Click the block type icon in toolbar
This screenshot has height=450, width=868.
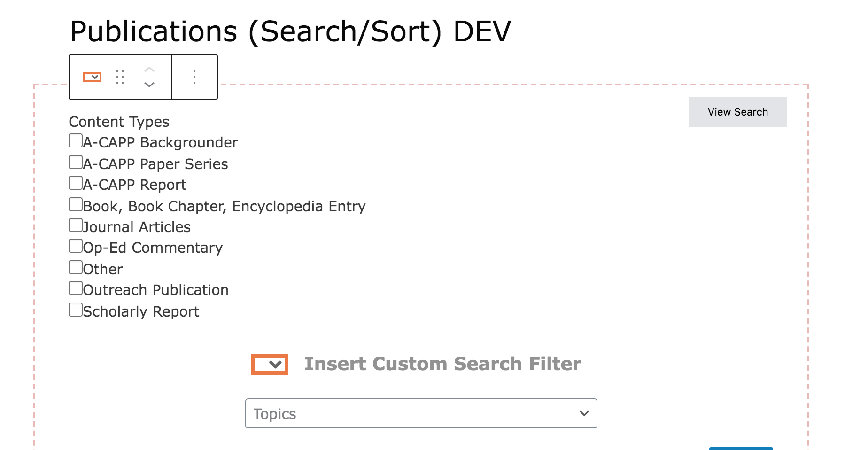click(92, 77)
